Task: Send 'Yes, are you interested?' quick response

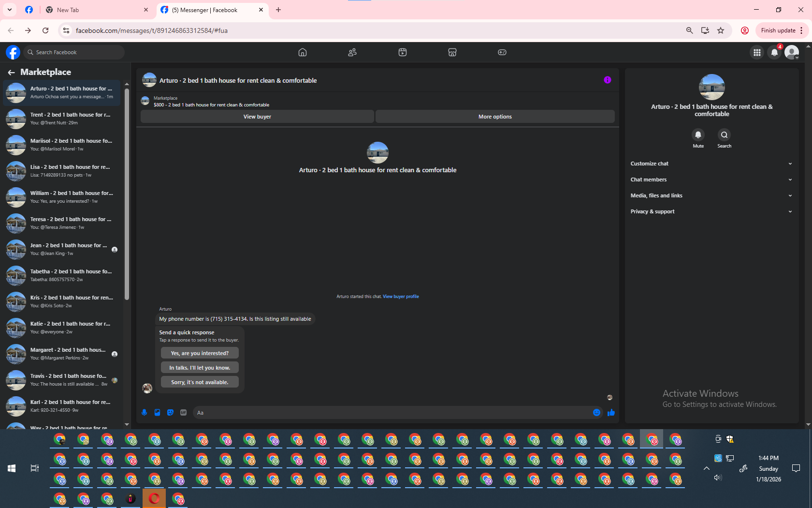Action: pos(200,353)
